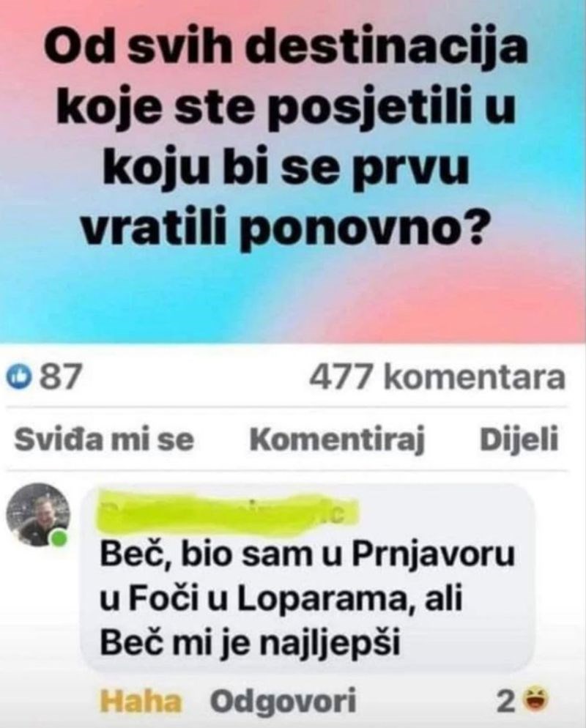Viewport: 586px width, 728px height.
Task: Open the gradient background post image
Action: click(x=293, y=171)
